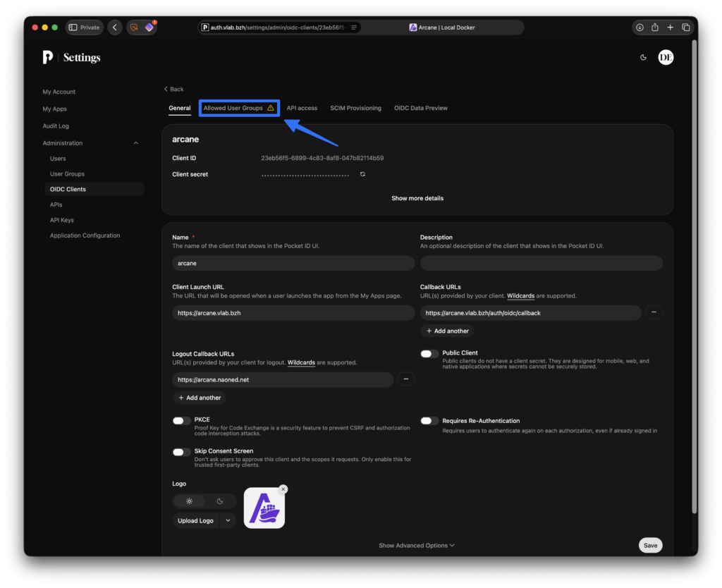722x588 pixels.
Task: Open Users under Administration
Action: point(58,159)
